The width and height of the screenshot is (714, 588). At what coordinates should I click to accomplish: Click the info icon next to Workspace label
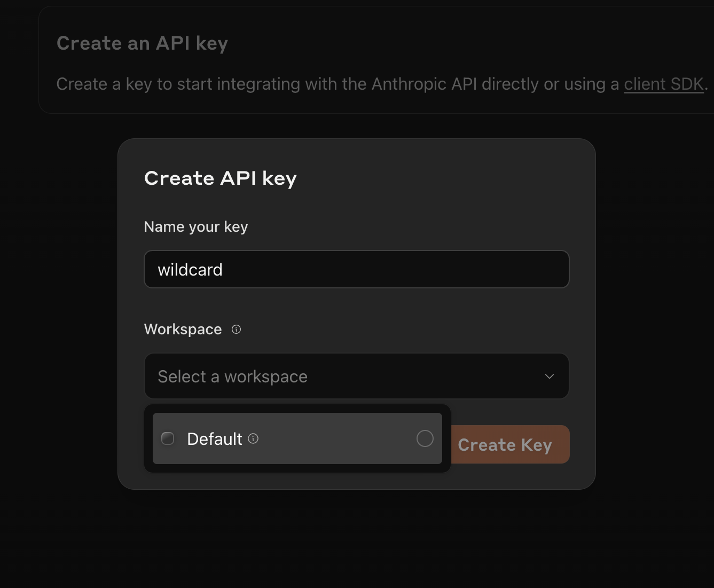coord(236,330)
